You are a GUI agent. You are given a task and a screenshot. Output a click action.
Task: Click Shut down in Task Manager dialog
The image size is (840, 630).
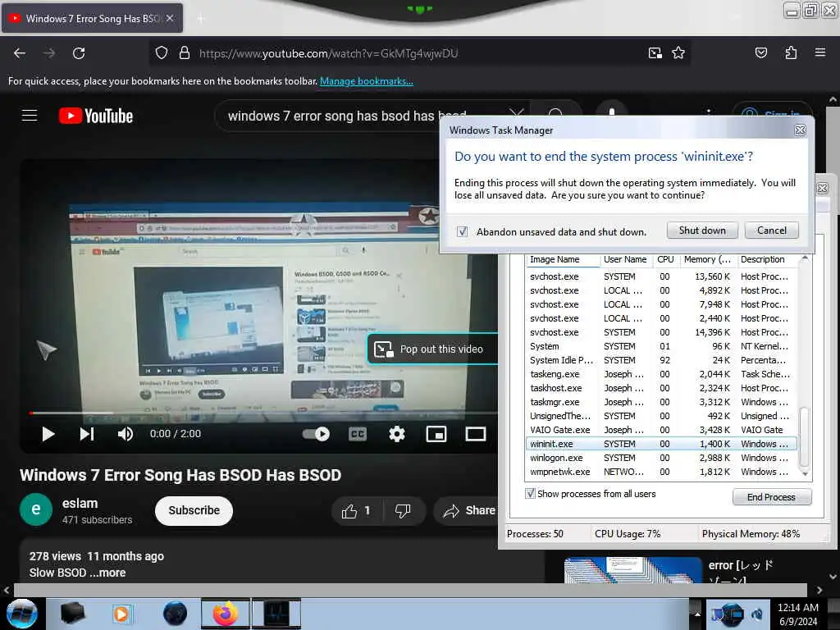(702, 231)
